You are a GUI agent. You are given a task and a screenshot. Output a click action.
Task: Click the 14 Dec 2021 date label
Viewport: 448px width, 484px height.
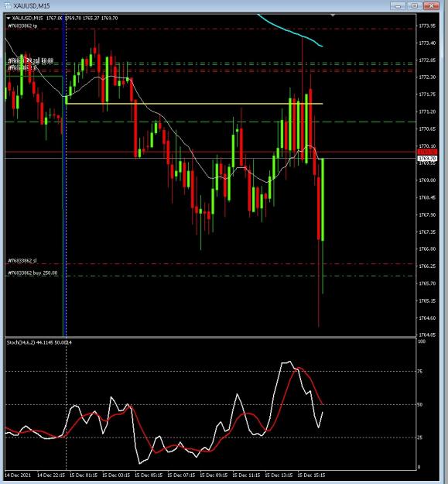tap(18, 475)
